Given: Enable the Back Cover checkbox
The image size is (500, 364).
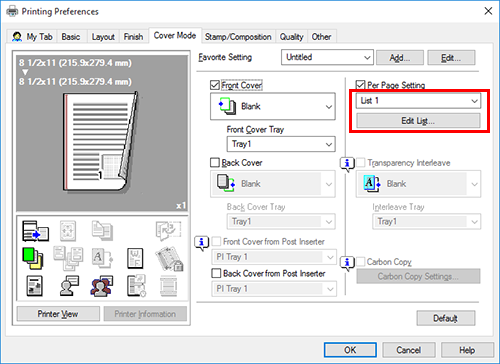Looking at the screenshot, I should click(x=215, y=163).
